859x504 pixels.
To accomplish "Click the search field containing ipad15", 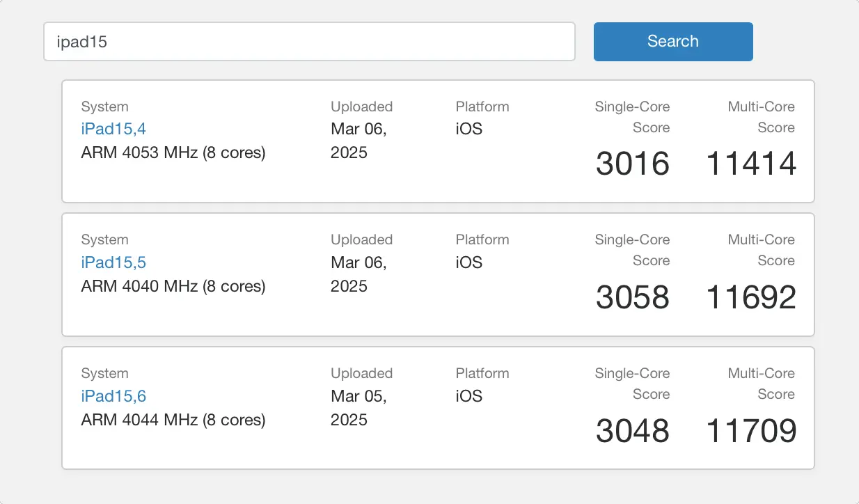I will click(309, 42).
